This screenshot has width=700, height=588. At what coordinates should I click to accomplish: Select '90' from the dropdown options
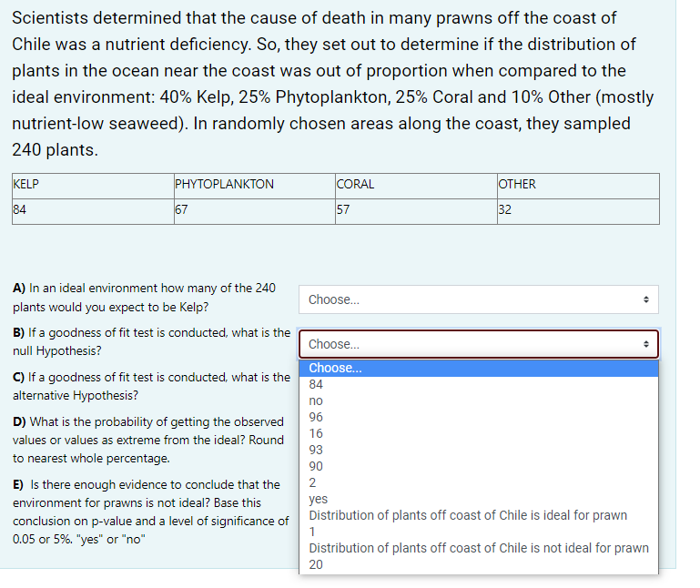point(479,466)
